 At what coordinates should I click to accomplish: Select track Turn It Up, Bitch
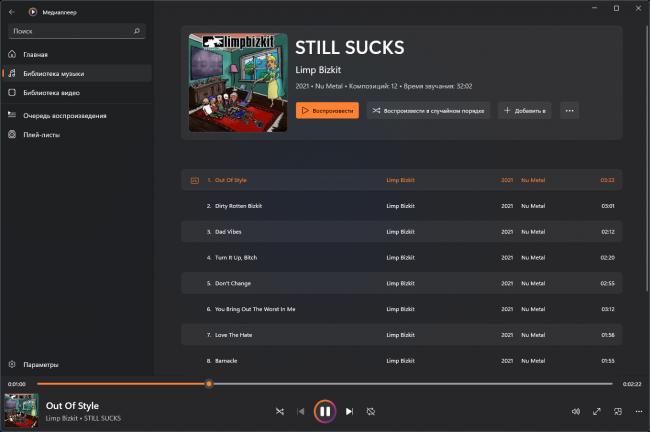coord(401,257)
